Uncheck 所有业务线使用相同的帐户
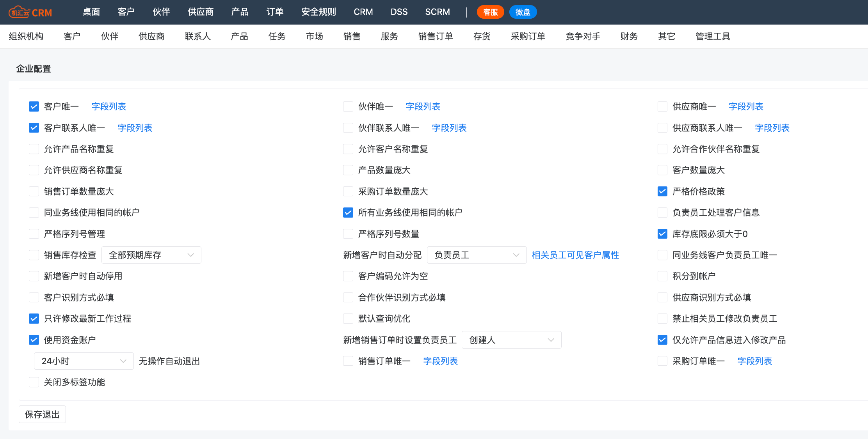Screen dimensions: 868x439 pyautogui.click(x=348, y=212)
